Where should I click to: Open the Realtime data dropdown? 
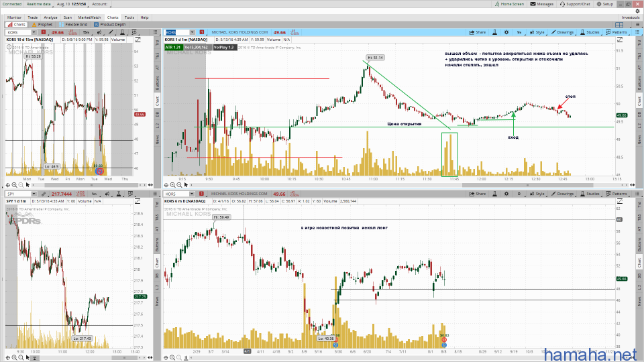(39, 4)
